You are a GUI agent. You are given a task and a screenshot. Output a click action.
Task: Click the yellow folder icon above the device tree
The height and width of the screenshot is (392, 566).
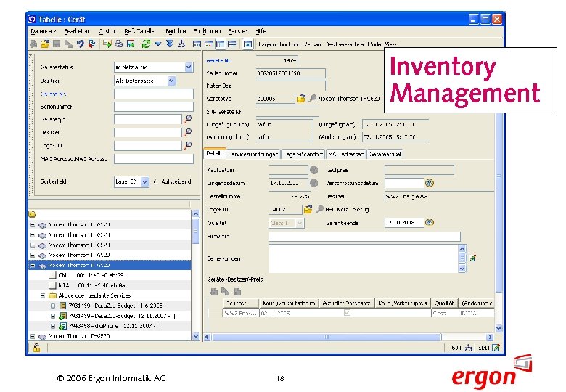pos(33,214)
